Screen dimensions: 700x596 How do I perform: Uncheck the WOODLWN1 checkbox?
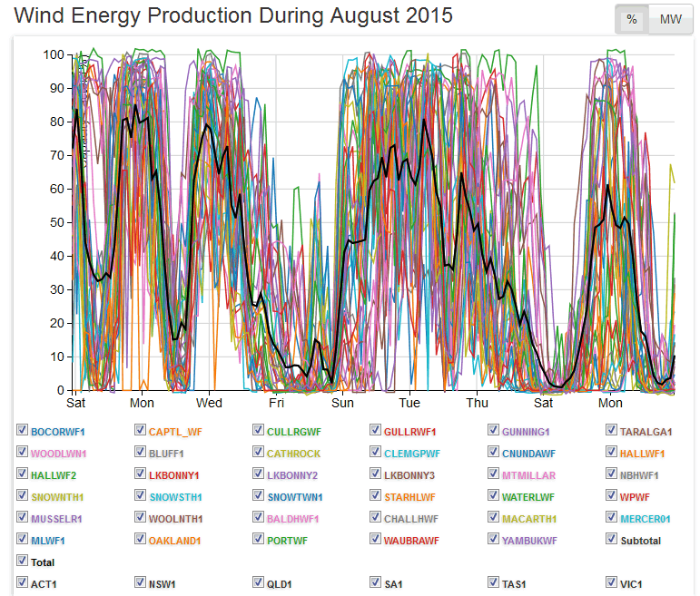22,452
